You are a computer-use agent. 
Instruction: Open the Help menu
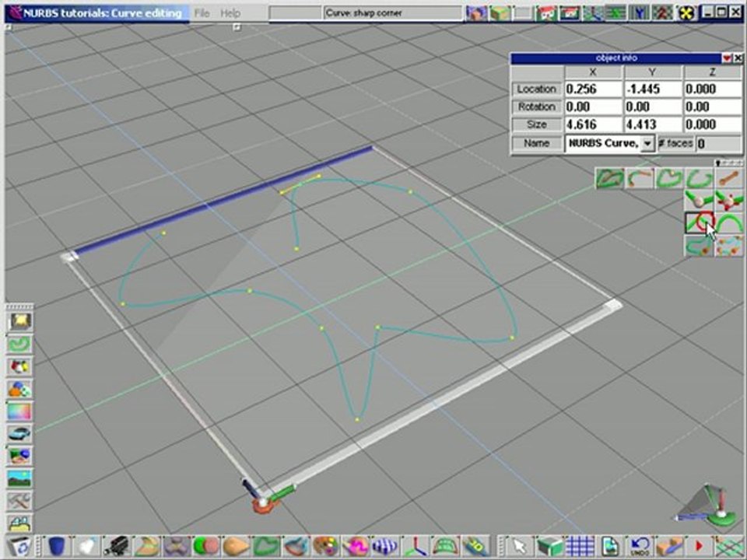230,13
